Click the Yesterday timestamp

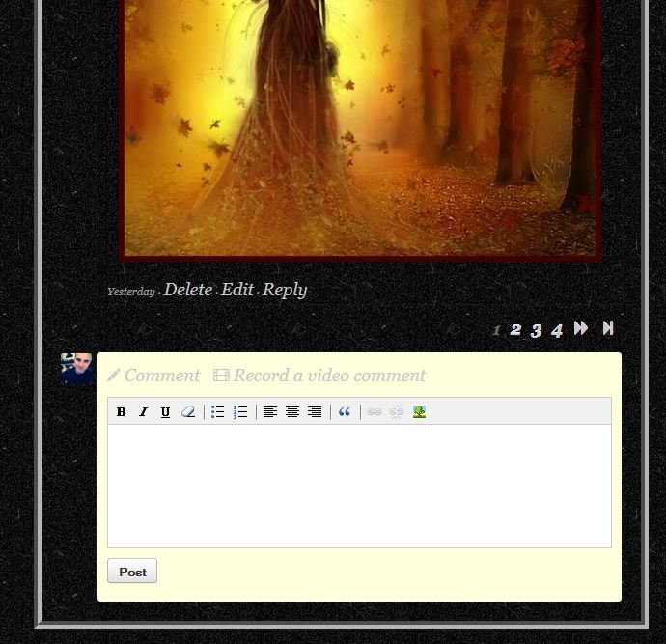[131, 292]
